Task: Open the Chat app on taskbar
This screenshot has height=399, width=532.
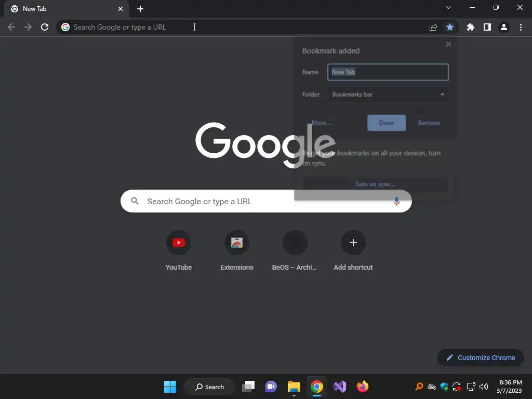Action: (271, 387)
